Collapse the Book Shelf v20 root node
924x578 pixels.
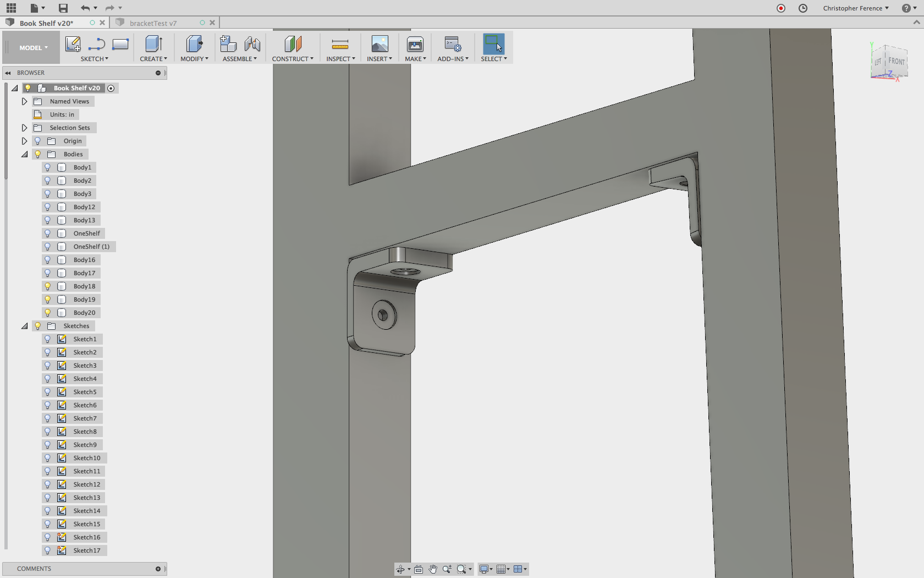point(15,88)
